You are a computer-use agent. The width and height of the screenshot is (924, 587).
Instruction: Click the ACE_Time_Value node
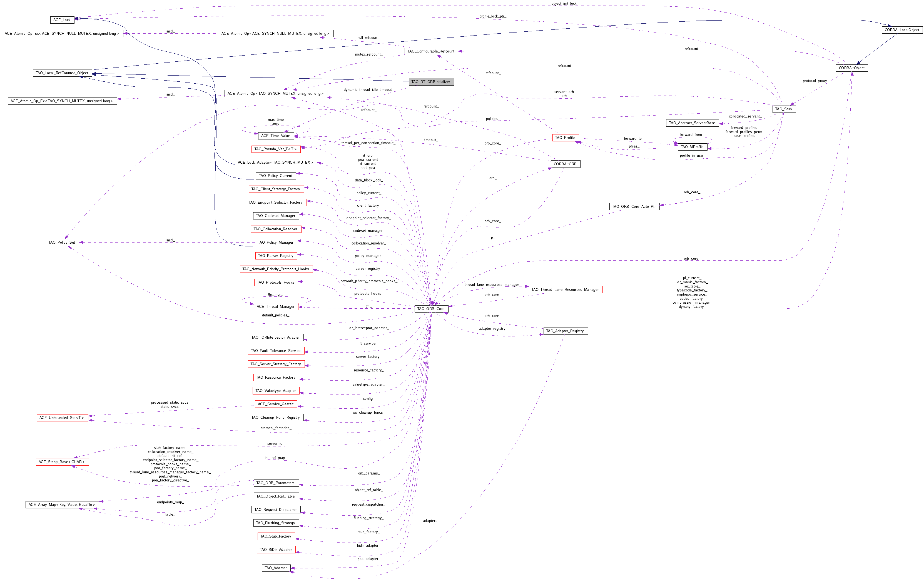pos(275,136)
